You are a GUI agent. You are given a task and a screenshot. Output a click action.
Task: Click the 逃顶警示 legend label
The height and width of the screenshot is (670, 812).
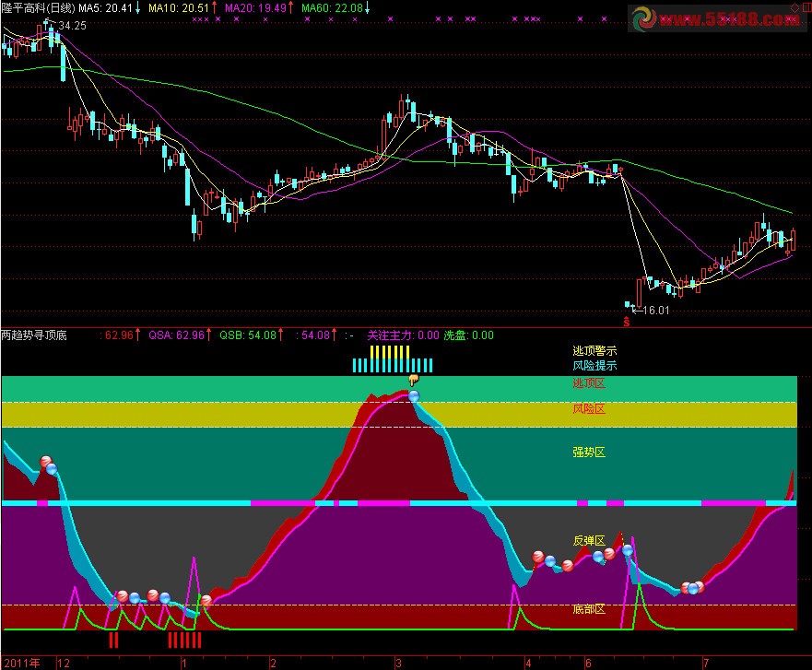pos(594,351)
